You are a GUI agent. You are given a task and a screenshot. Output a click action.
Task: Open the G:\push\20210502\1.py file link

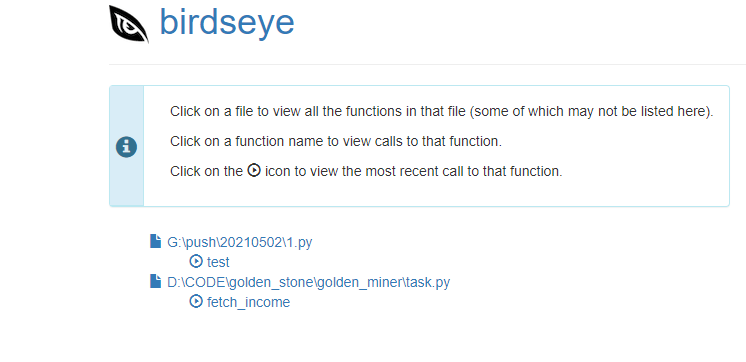point(240,242)
